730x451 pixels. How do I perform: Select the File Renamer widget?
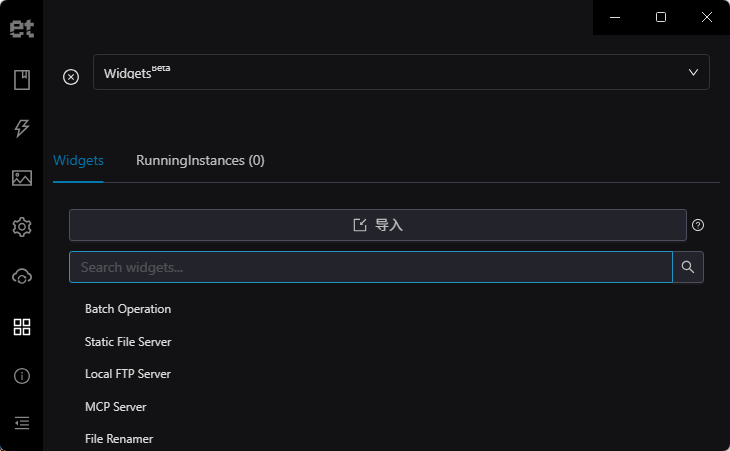[119, 439]
